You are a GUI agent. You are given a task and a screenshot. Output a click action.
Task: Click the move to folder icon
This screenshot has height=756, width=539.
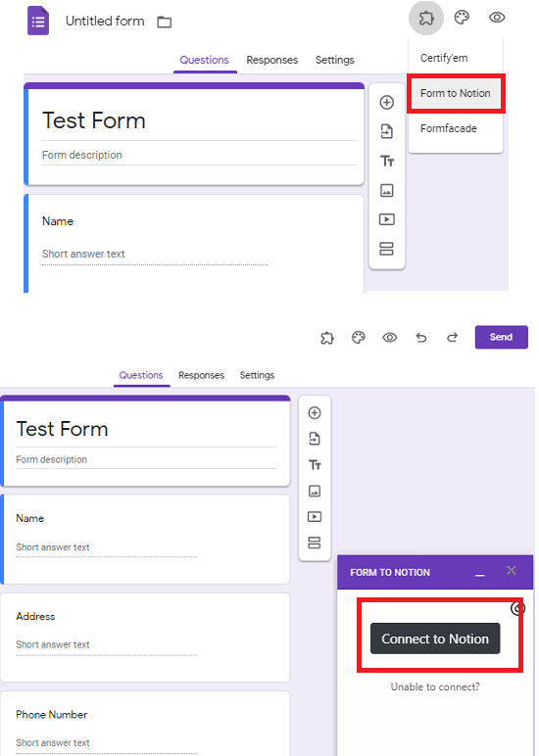point(165,22)
